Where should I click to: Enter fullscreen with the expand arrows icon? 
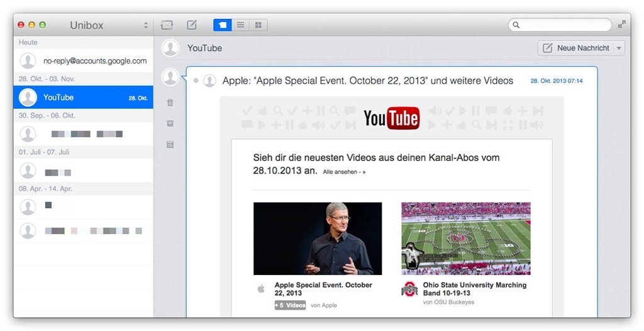622,25
